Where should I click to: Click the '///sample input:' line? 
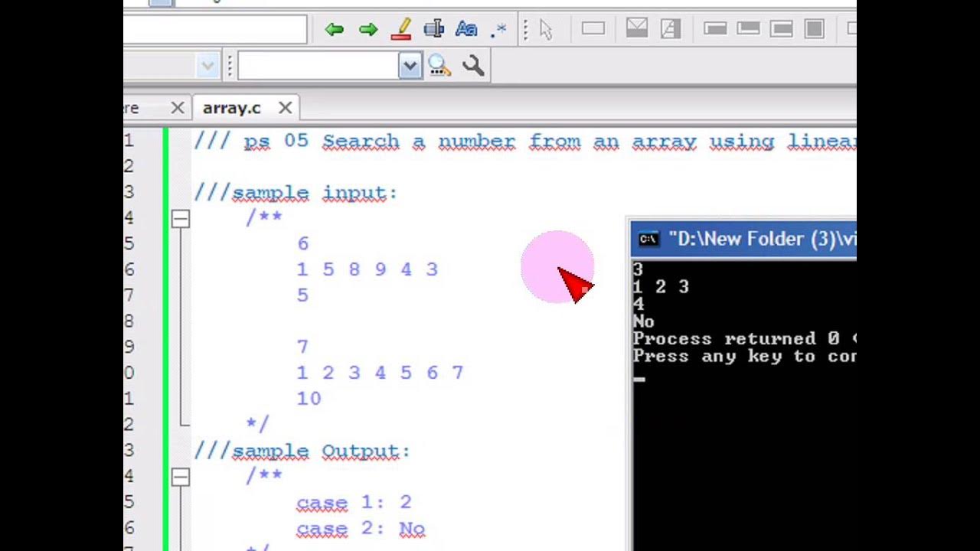click(296, 193)
